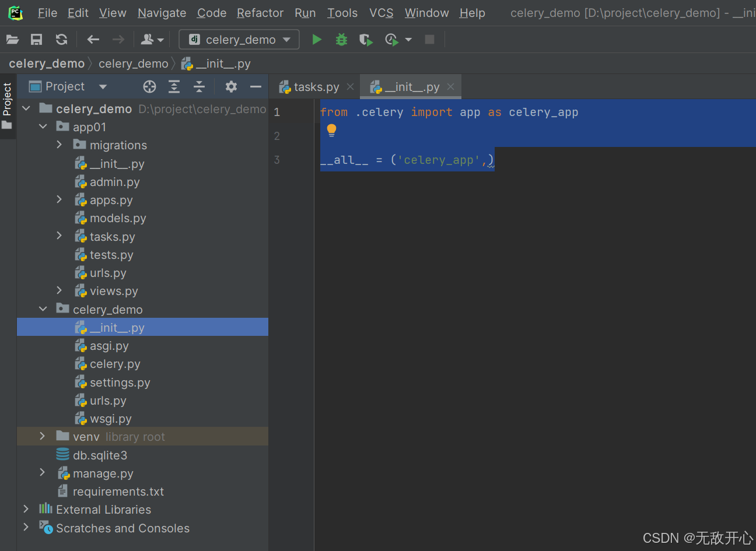This screenshot has height=551, width=756.
Task: Collapse the inner celery_demo package folder
Action: [43, 309]
